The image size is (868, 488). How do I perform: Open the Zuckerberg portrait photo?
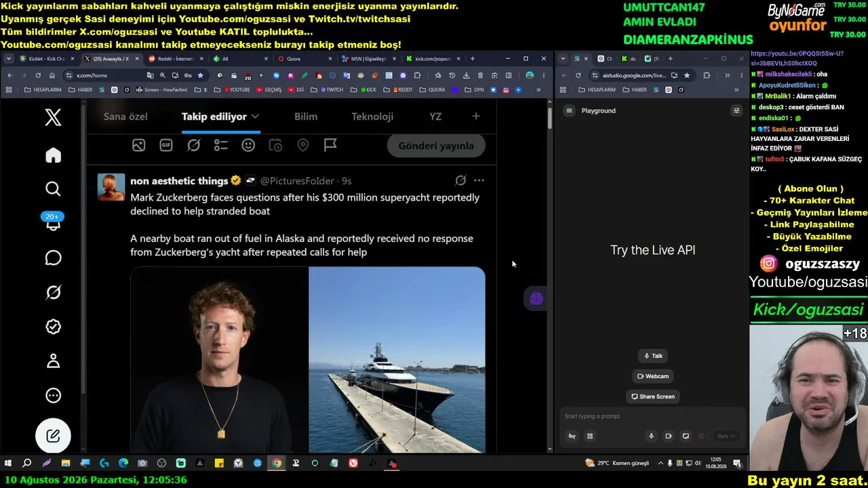220,360
